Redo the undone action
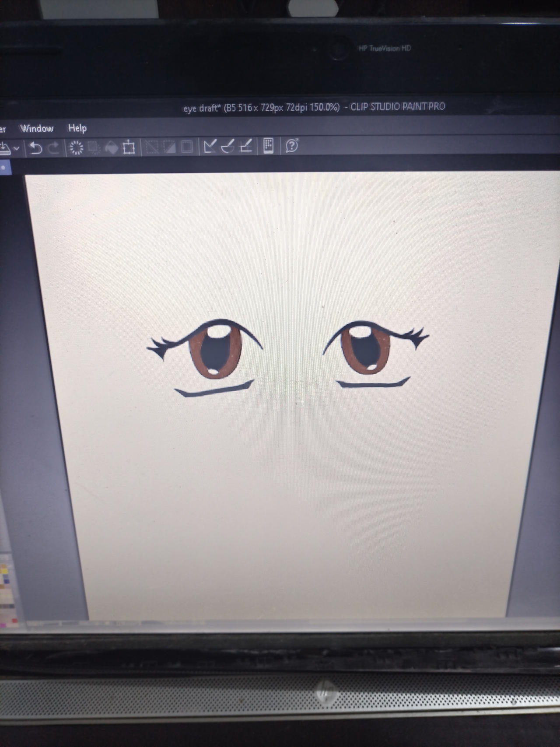 point(53,148)
